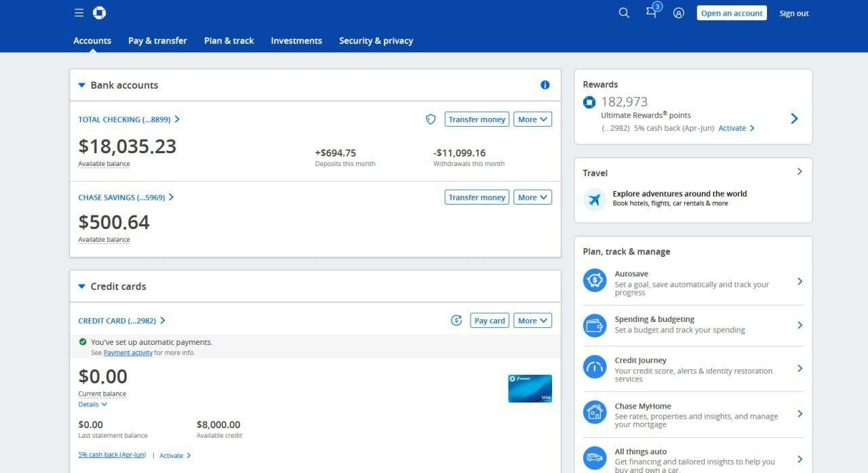
Task: Click the shield icon for Total Checking
Action: (431, 119)
